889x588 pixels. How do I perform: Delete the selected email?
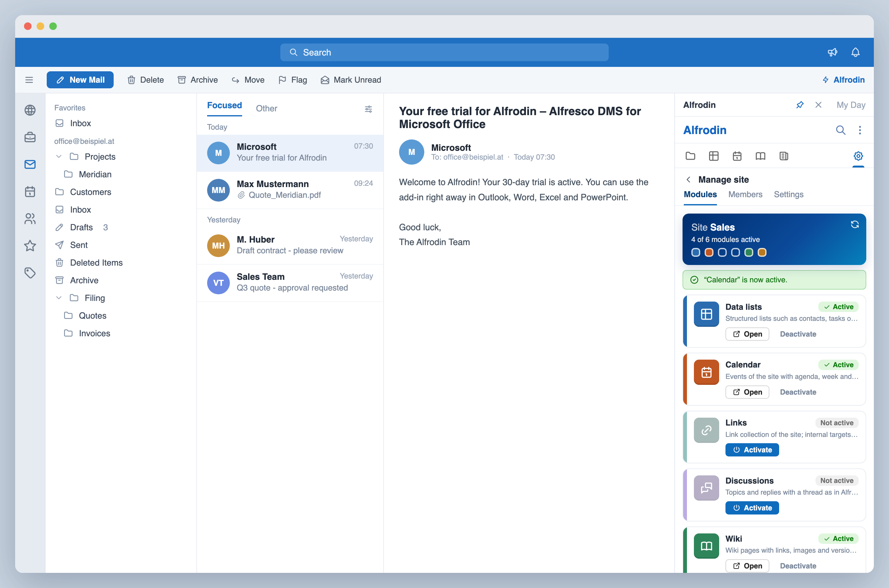[146, 80]
